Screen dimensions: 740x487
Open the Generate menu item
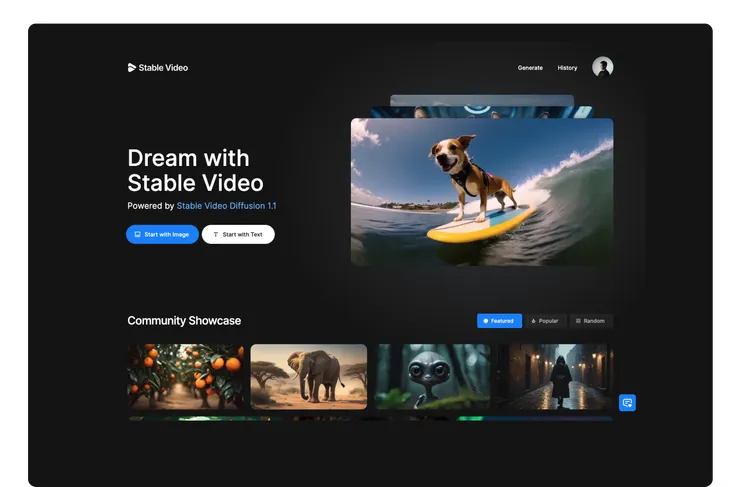click(x=530, y=68)
